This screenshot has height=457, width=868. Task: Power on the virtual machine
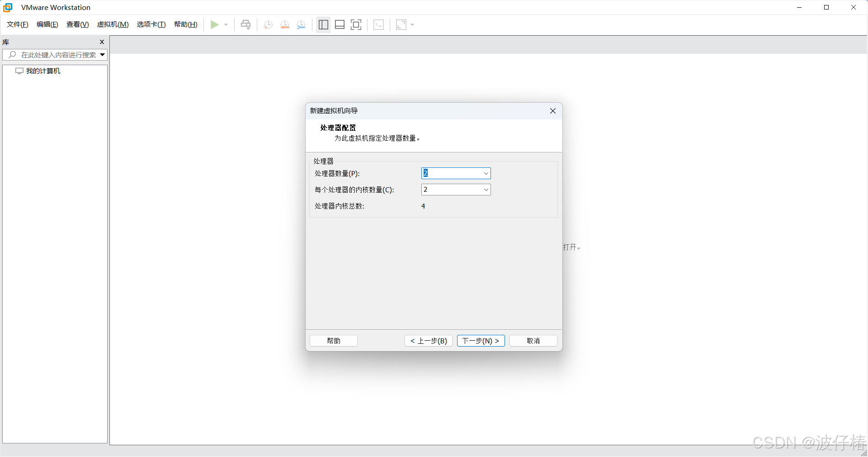click(215, 25)
